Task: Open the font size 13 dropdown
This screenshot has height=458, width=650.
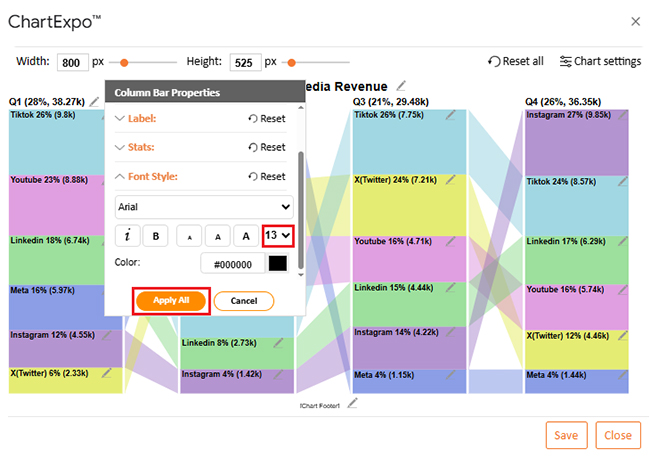Action: 277,236
